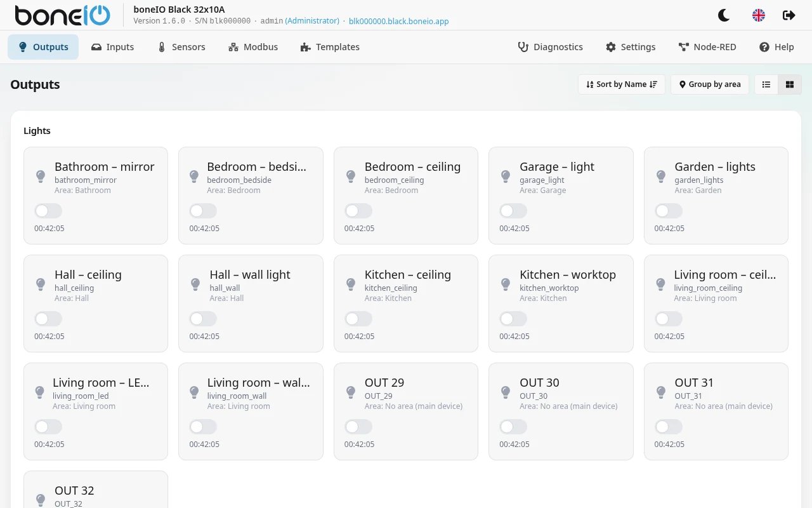
Task: Click bulb icon on Kitchen – ceiling card
Action: pyautogui.click(x=351, y=284)
